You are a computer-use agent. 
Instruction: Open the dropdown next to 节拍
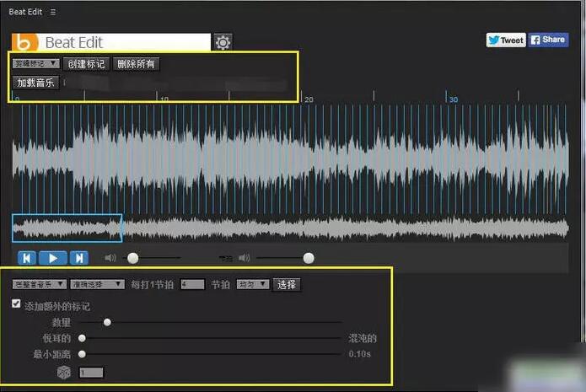253,284
